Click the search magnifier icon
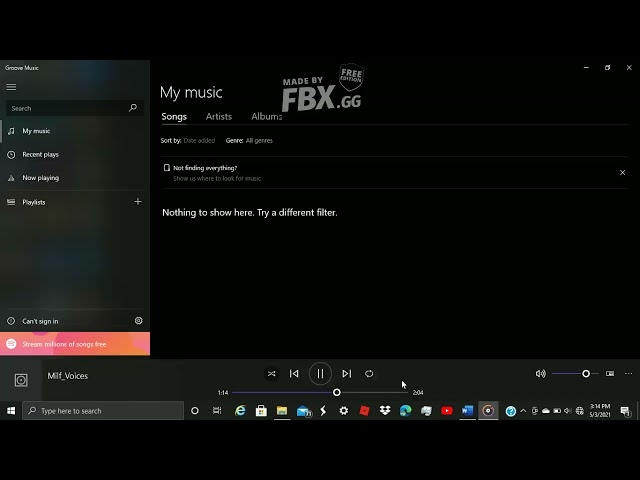Viewport: 640px width, 480px height. (133, 108)
